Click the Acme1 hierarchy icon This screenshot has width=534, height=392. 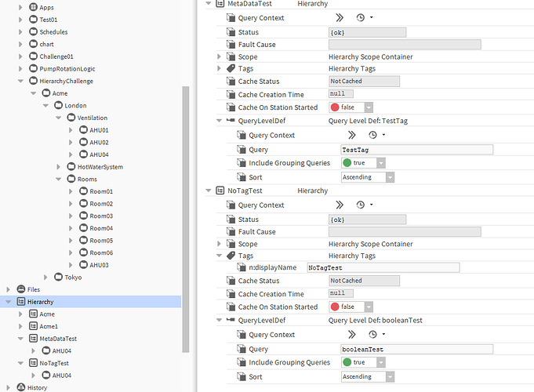pyautogui.click(x=33, y=326)
